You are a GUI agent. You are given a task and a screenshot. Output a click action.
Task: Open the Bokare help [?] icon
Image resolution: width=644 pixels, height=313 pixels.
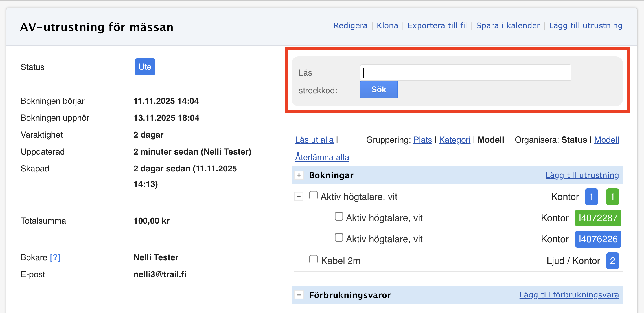[x=55, y=257]
